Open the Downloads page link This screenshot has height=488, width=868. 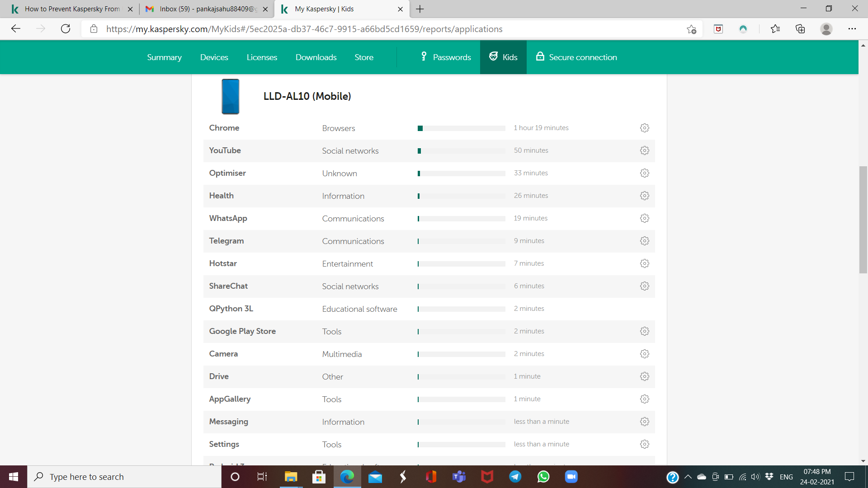click(316, 57)
